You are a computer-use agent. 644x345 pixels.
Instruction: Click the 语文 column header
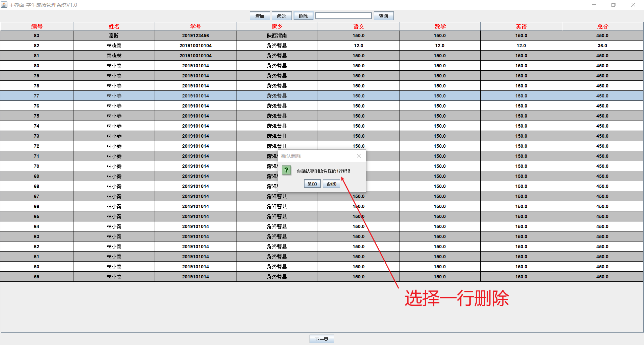pos(359,26)
